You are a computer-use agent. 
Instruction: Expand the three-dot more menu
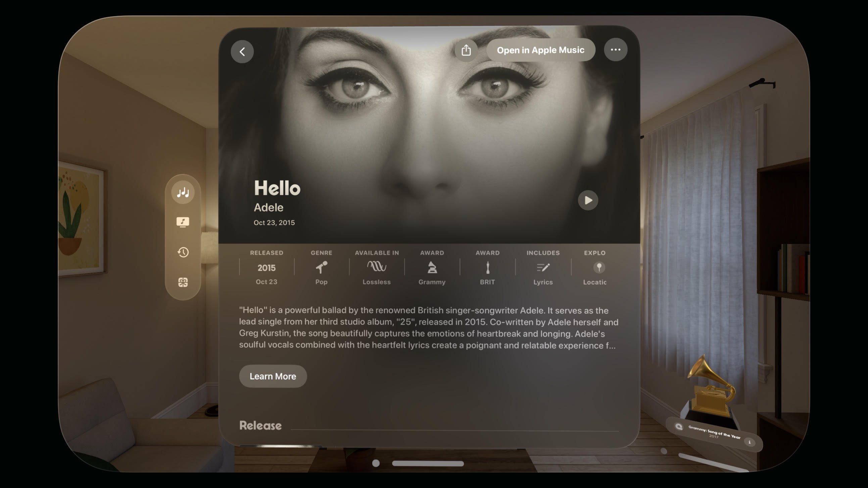616,50
